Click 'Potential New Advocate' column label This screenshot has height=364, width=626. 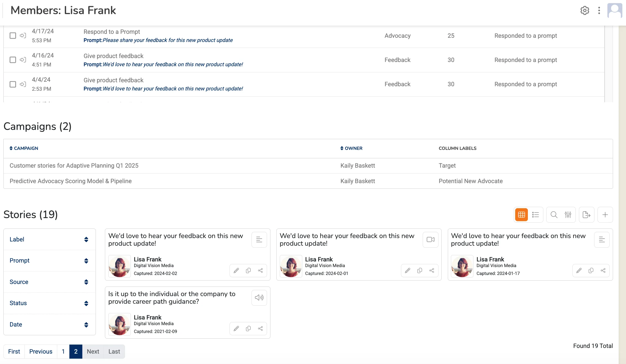tap(471, 181)
